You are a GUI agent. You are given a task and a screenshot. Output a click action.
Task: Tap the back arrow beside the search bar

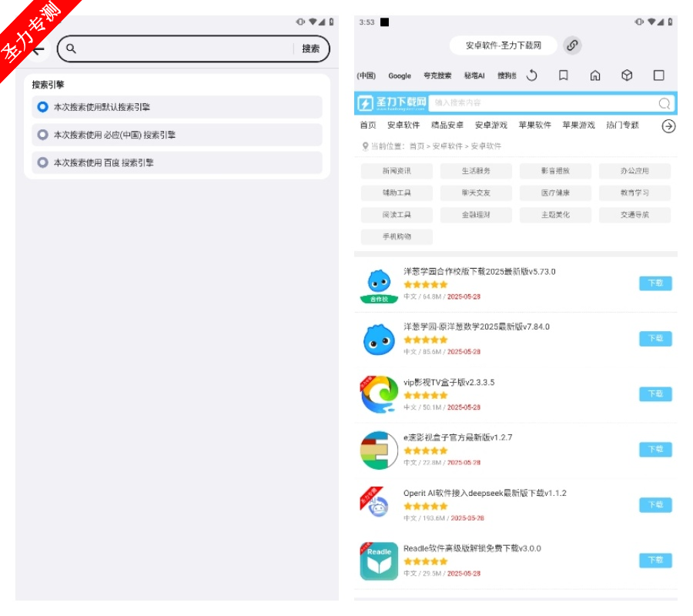[39, 50]
